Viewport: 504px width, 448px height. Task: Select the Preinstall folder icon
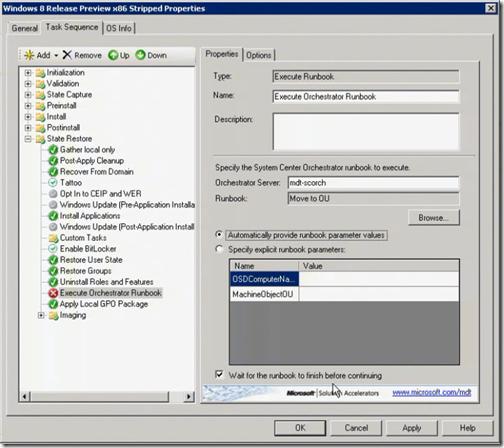click(40, 106)
